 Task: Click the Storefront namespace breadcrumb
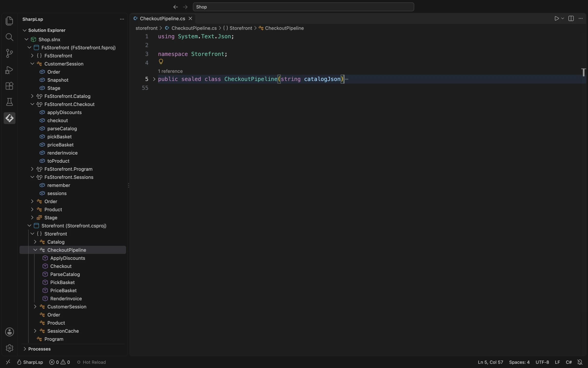(x=238, y=28)
